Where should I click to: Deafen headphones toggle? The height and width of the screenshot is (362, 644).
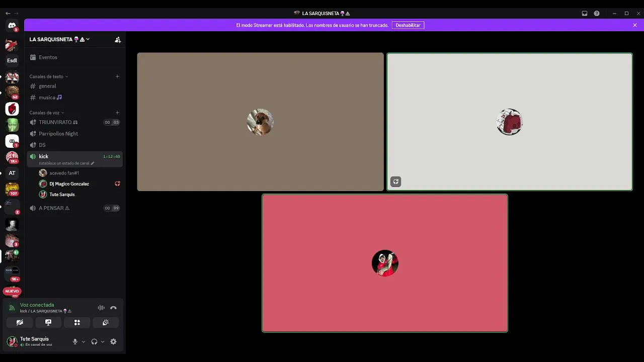pyautogui.click(x=94, y=341)
